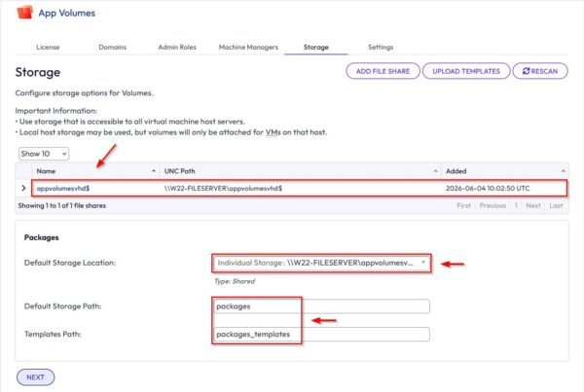Screen dimensions: 584x392
Task: Click the added date 2026-06-04 10:02:50 UTC
Action: (x=488, y=189)
